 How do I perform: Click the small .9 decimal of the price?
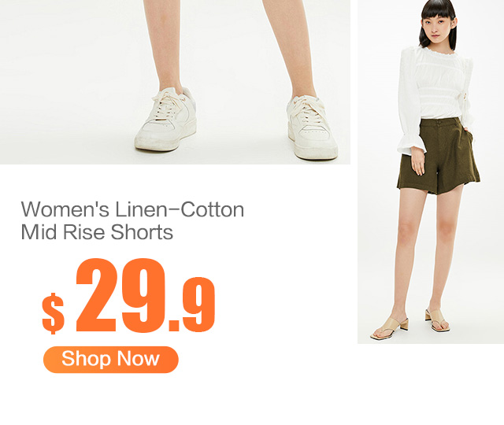[x=191, y=305]
